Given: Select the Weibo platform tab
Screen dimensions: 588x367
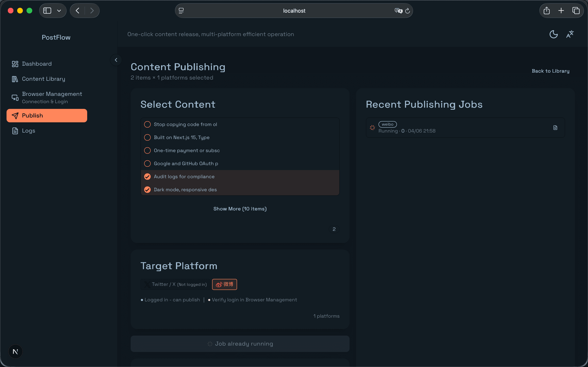Looking at the screenshot, I should coord(224,284).
